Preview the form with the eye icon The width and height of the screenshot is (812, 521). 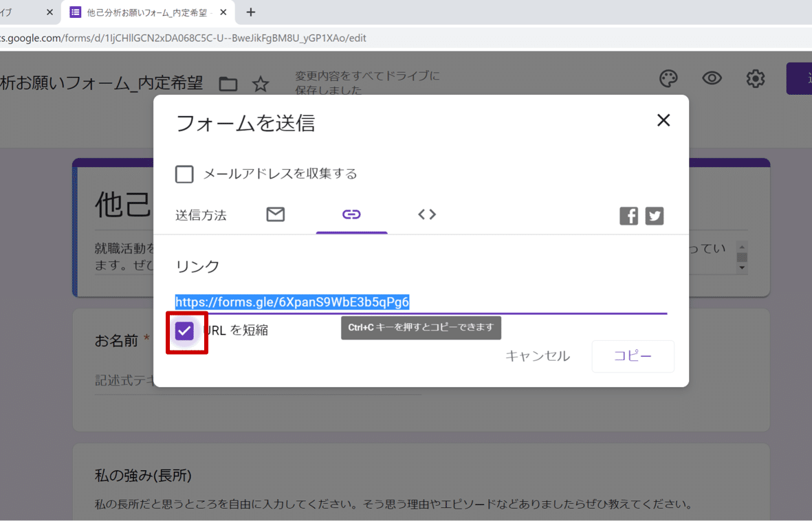tap(712, 78)
